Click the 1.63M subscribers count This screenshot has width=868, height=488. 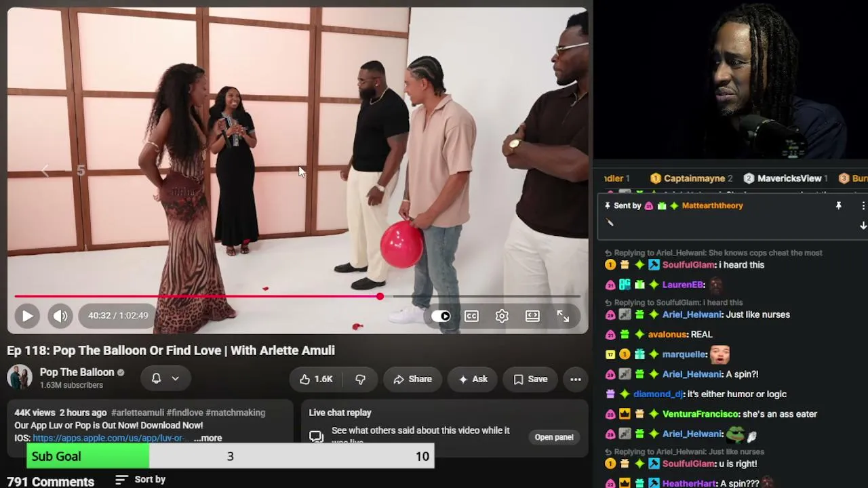(x=71, y=385)
